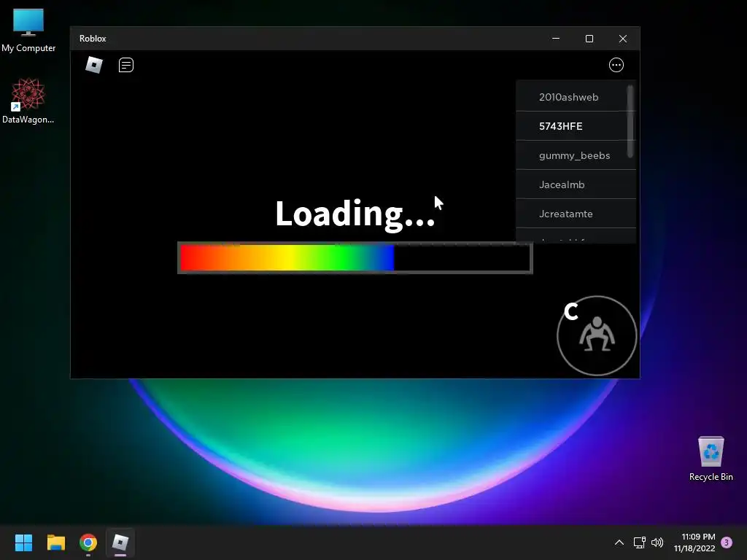Click the player list scrollbar
This screenshot has width=747, height=560.
(x=630, y=122)
